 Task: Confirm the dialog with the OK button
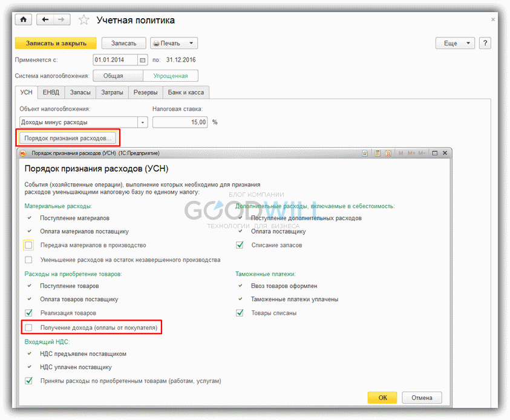(382, 398)
